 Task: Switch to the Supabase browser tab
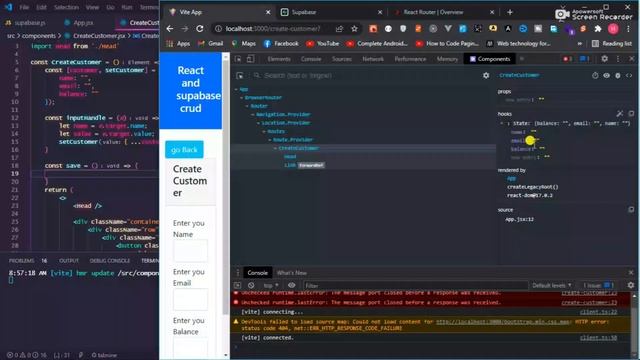click(331, 12)
